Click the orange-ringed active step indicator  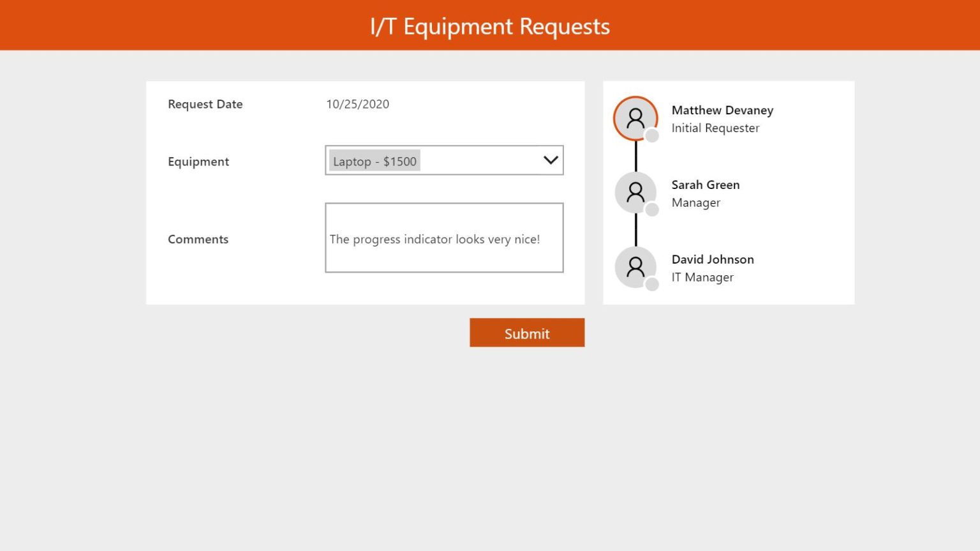[x=635, y=117]
